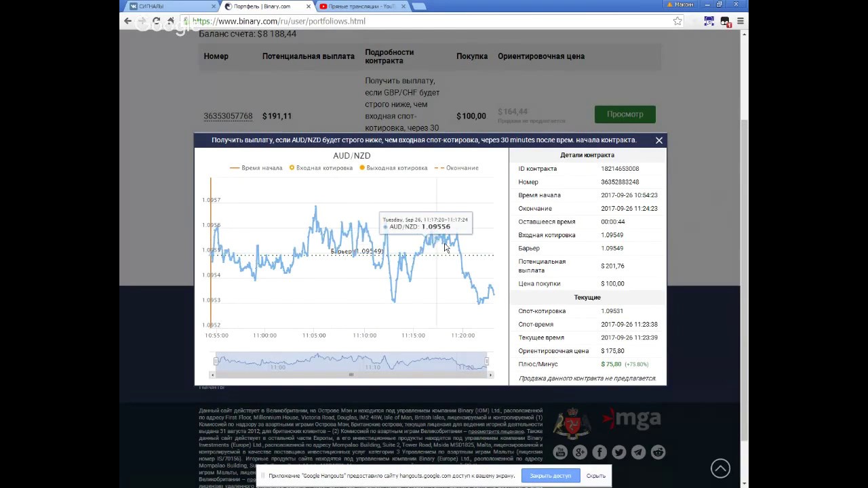Click the start time value 2017-09-26 10:54:23

[629, 195]
